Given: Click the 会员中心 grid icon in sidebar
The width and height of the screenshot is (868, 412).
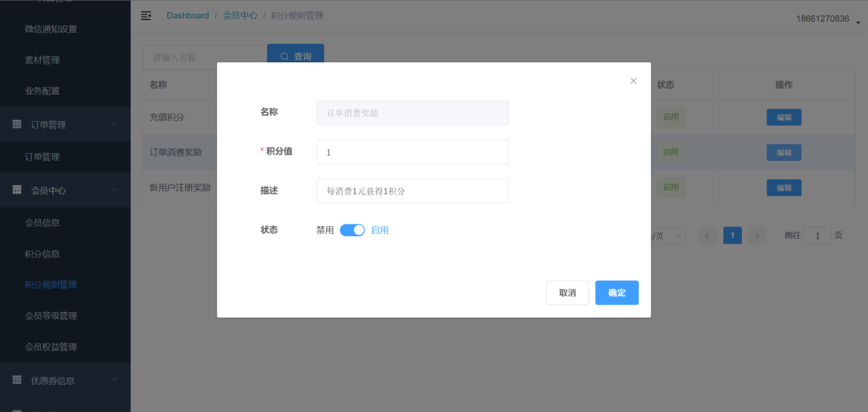Looking at the screenshot, I should 17,190.
